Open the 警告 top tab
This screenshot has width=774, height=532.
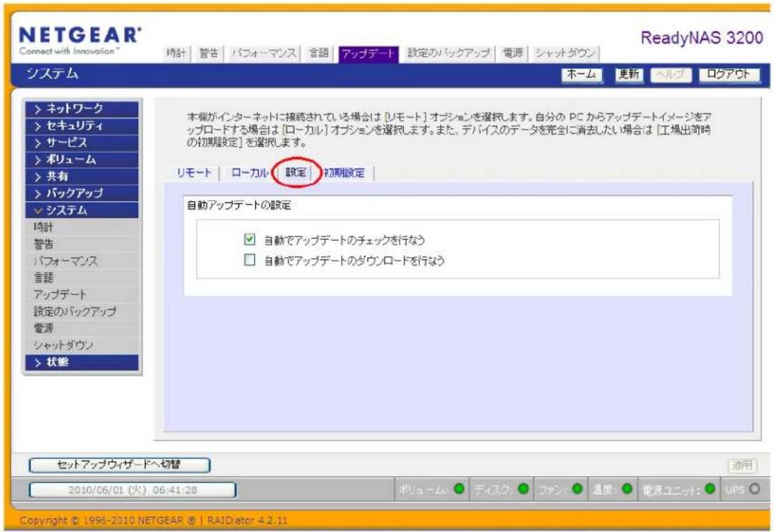point(210,53)
